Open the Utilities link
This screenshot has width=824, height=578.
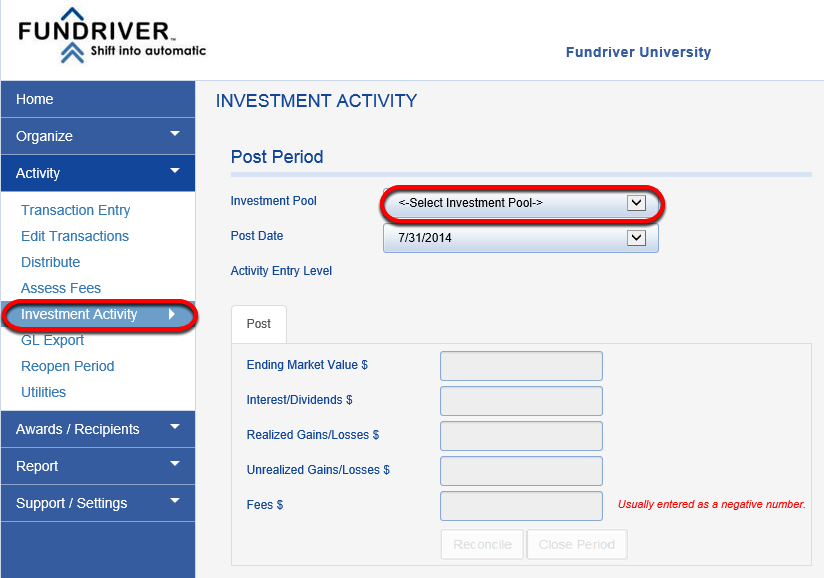click(x=43, y=392)
